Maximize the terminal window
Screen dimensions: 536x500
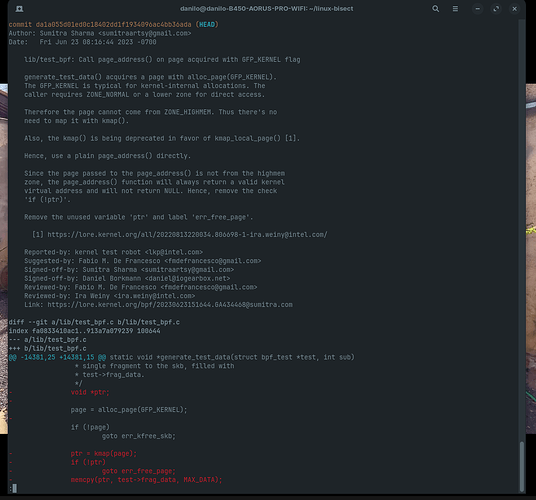click(496, 9)
